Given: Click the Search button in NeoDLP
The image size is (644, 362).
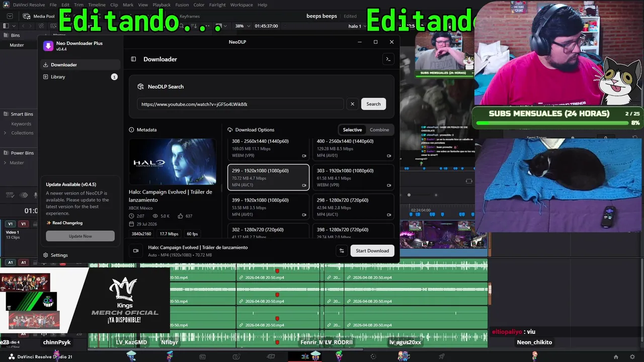Looking at the screenshot, I should click(x=373, y=104).
